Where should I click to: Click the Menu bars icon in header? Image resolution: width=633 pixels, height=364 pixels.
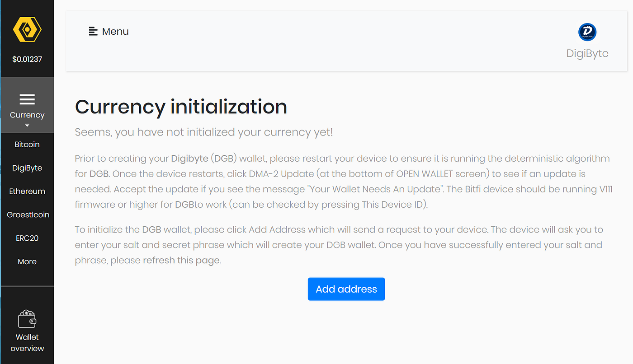93,31
